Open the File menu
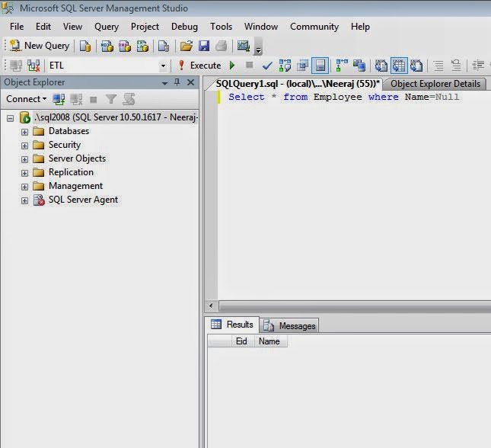Screen dimensions: 491x448 [x=17, y=27]
